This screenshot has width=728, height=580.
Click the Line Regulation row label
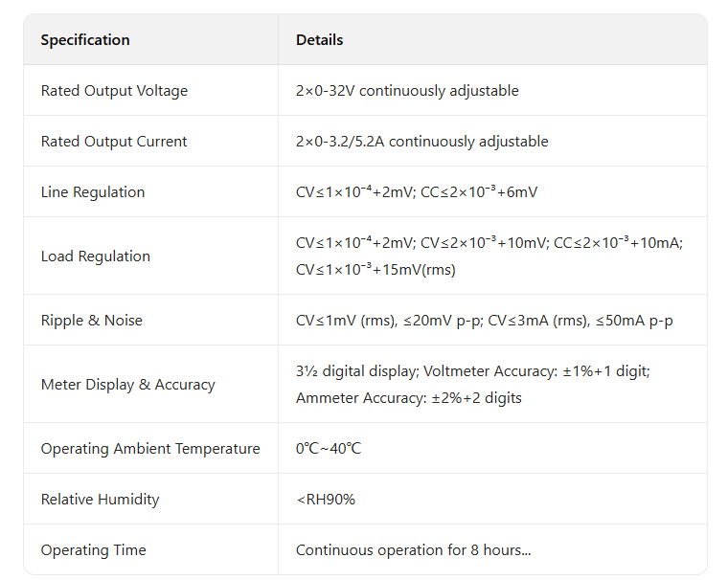click(x=93, y=192)
